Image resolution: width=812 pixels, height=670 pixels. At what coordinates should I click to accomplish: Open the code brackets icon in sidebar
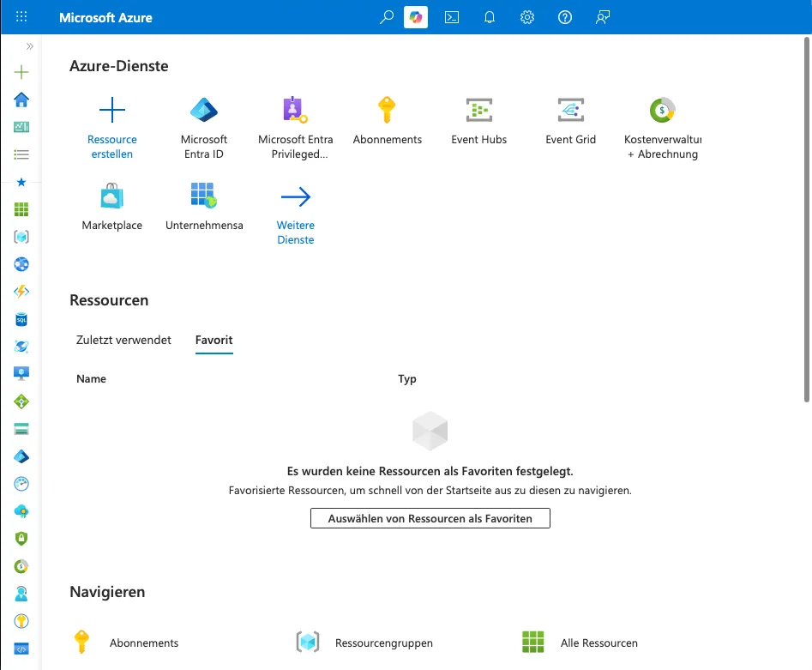click(21, 649)
